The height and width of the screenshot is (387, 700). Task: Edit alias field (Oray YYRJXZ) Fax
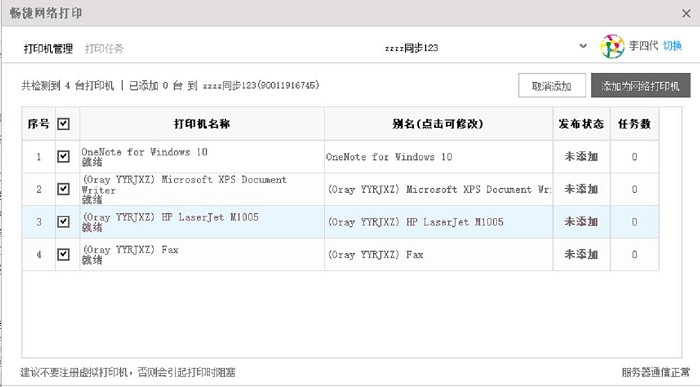coord(438,254)
